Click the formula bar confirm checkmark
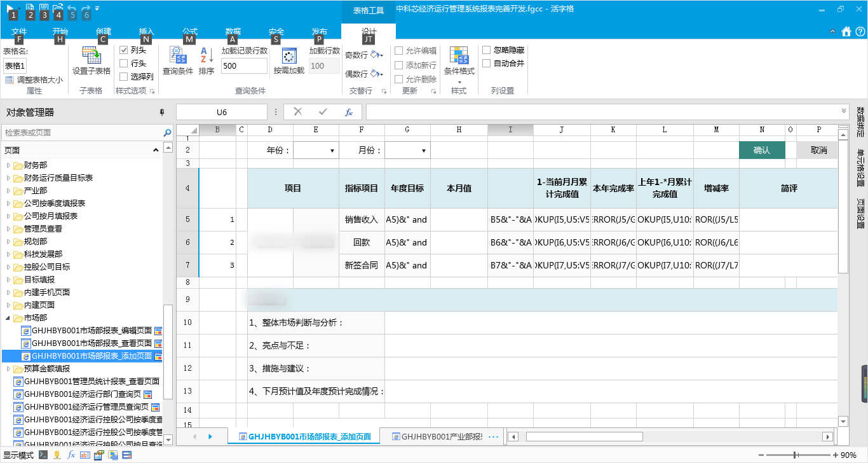 tap(323, 112)
